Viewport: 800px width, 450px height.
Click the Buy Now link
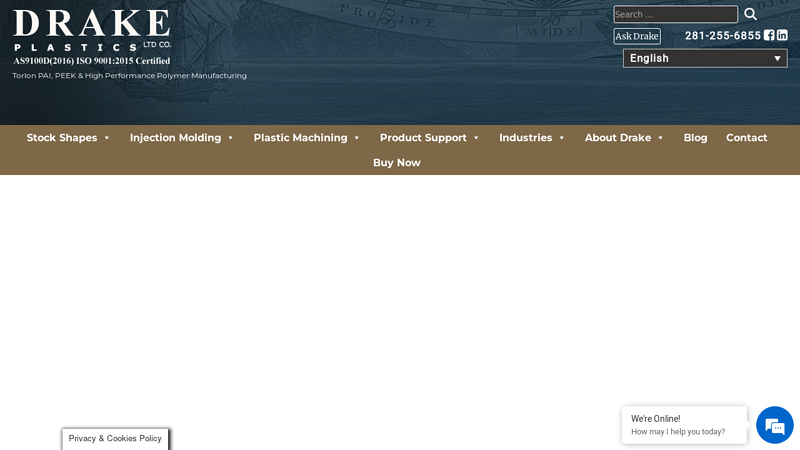[396, 163]
